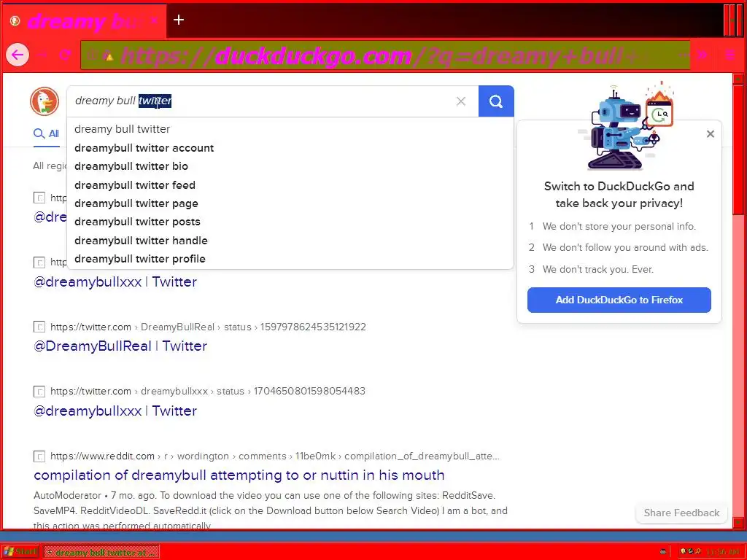
Task: Click the 'We don't store your personal info.' text
Action: [619, 227]
